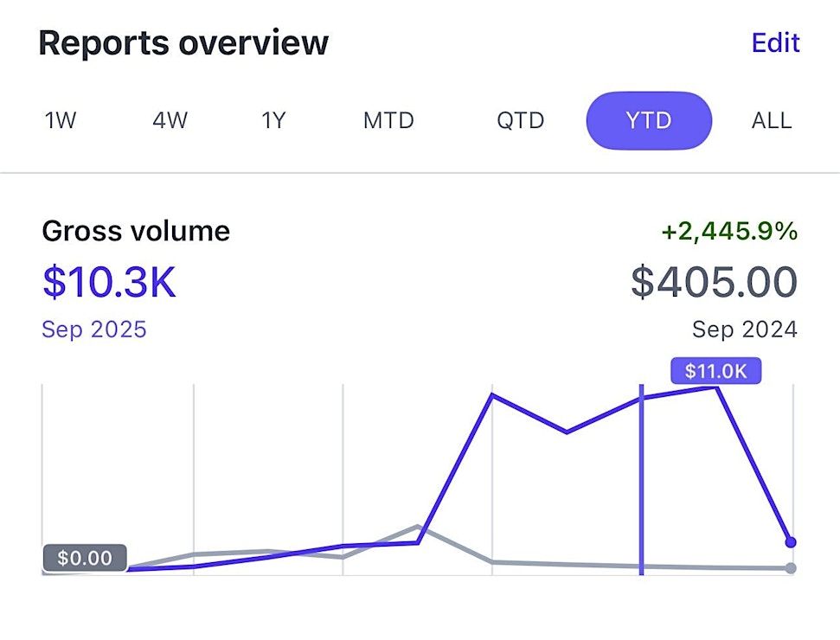Viewport: 840px width, 640px height.
Task: Open the Gross volume report title
Action: coord(136,231)
